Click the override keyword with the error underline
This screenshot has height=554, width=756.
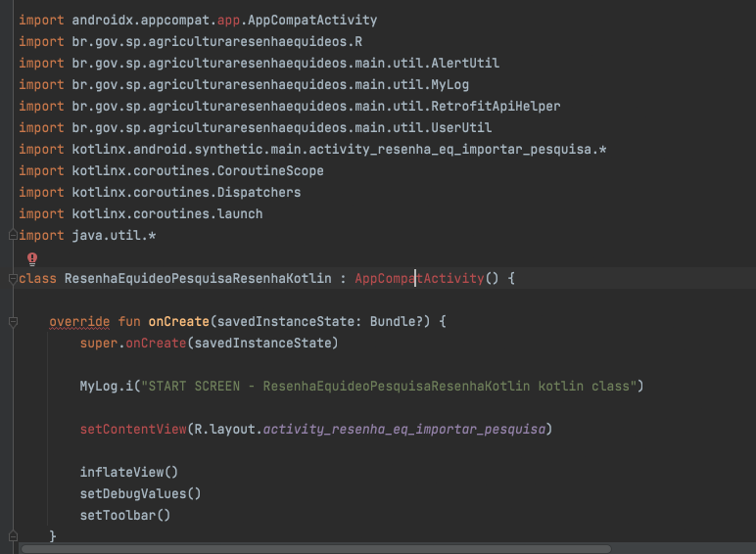(x=79, y=322)
